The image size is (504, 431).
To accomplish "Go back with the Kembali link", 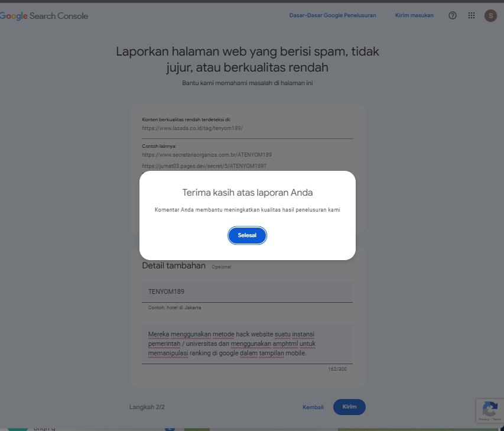I will point(313,407).
